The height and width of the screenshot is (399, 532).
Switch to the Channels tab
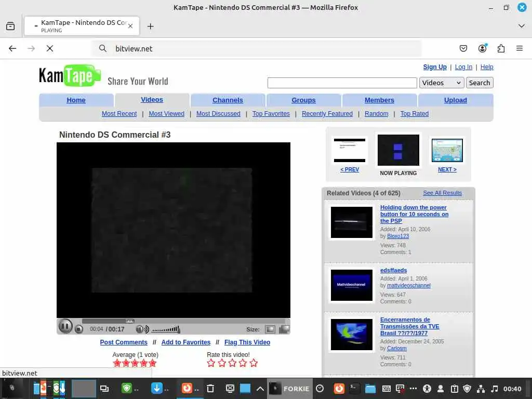coord(228,100)
